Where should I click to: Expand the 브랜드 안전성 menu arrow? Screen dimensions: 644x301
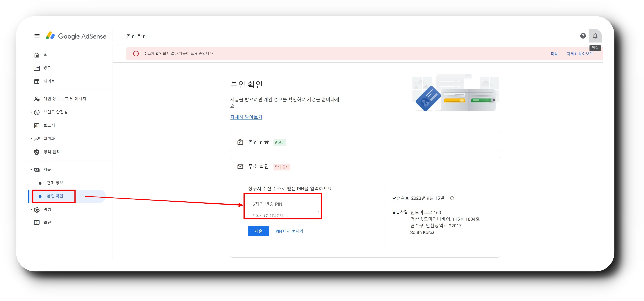tap(31, 112)
